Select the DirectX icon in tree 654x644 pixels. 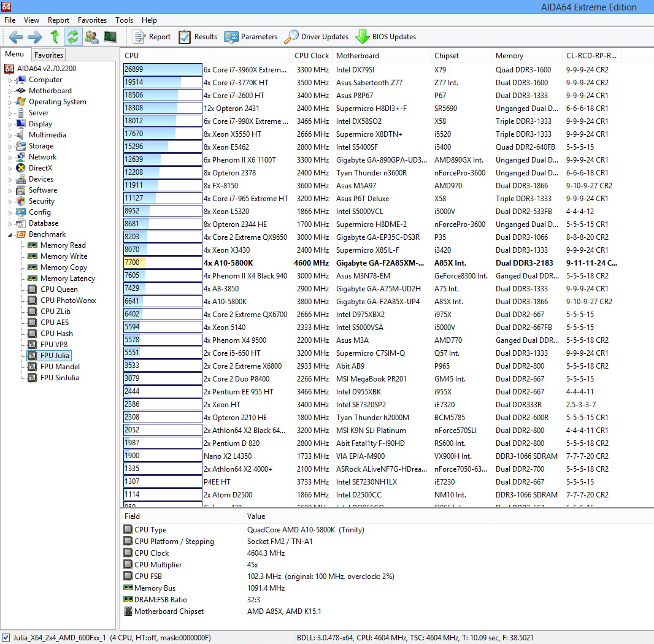(20, 167)
